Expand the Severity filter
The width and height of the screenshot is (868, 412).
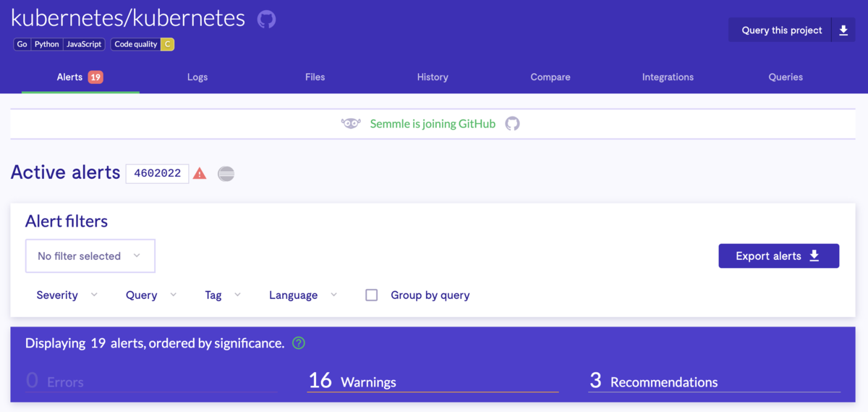click(67, 295)
